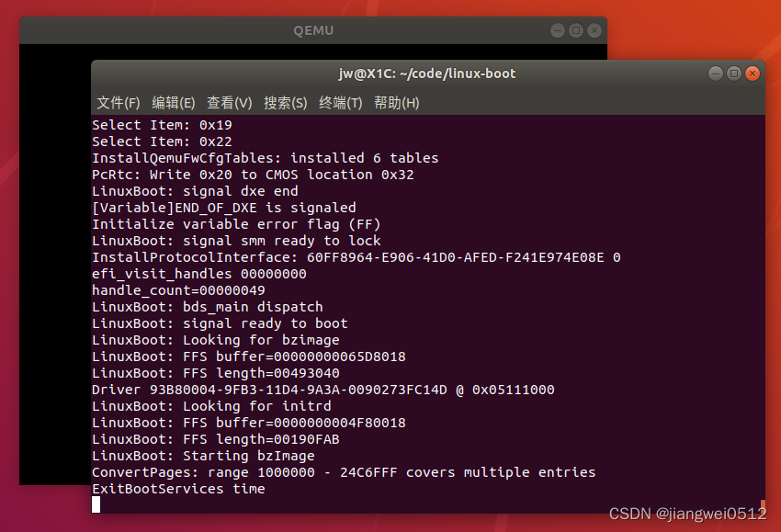The height and width of the screenshot is (532, 781).
Task: Click '[Variable]END_OF_DXE is signaled' line
Action: [223, 208]
